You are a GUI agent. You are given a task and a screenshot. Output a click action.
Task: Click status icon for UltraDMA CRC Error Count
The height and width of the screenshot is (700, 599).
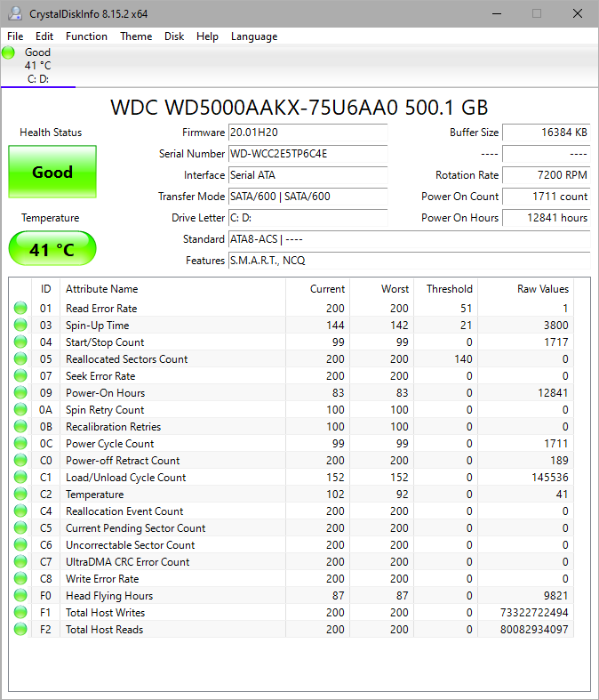click(x=20, y=561)
